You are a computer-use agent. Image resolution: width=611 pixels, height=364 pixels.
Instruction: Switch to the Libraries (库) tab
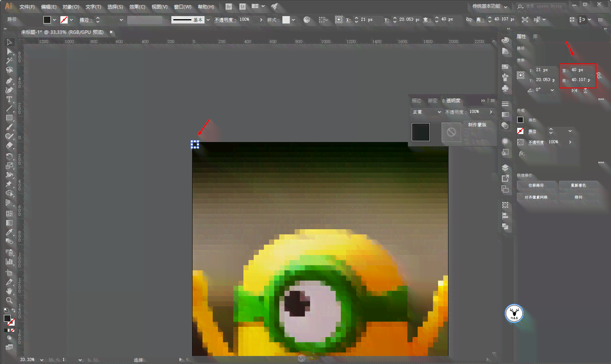point(535,36)
